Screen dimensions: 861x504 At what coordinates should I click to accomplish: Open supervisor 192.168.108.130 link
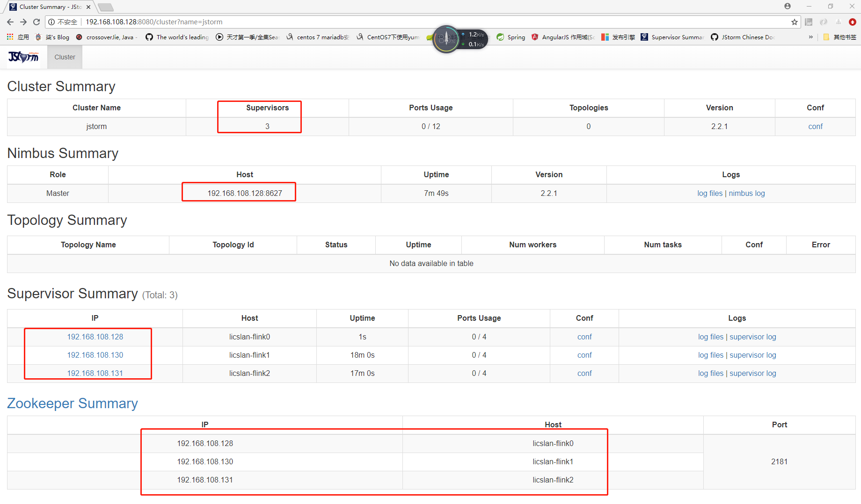pyautogui.click(x=95, y=355)
